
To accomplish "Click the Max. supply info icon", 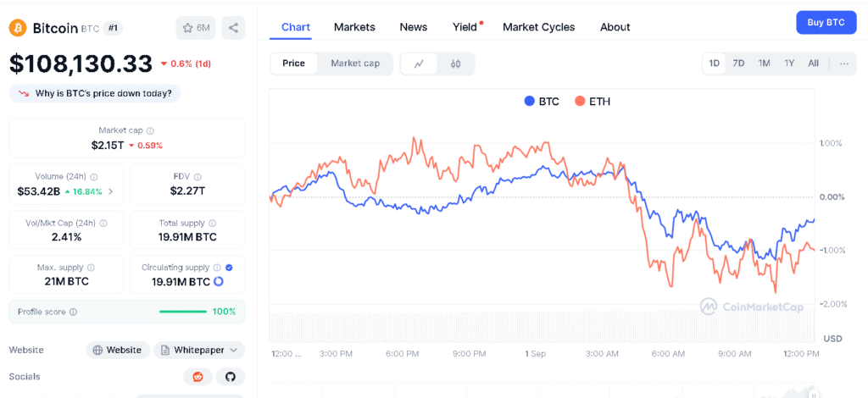I will 92,268.
